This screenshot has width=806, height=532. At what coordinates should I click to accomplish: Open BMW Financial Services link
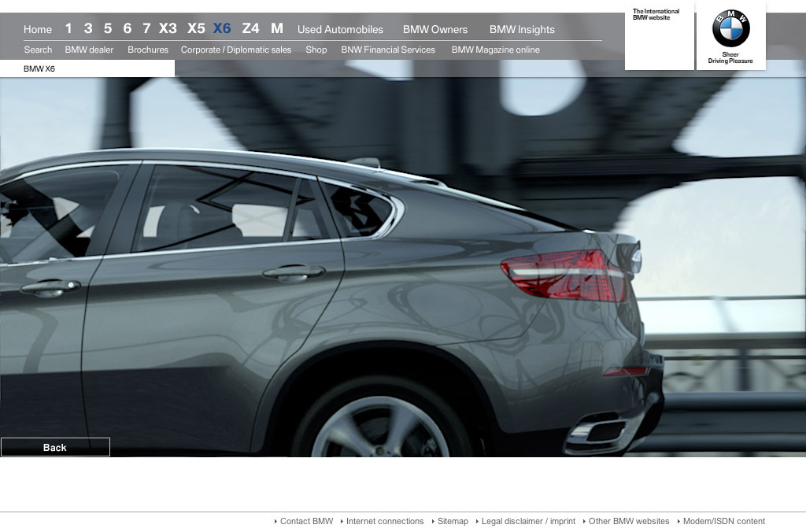click(x=388, y=50)
